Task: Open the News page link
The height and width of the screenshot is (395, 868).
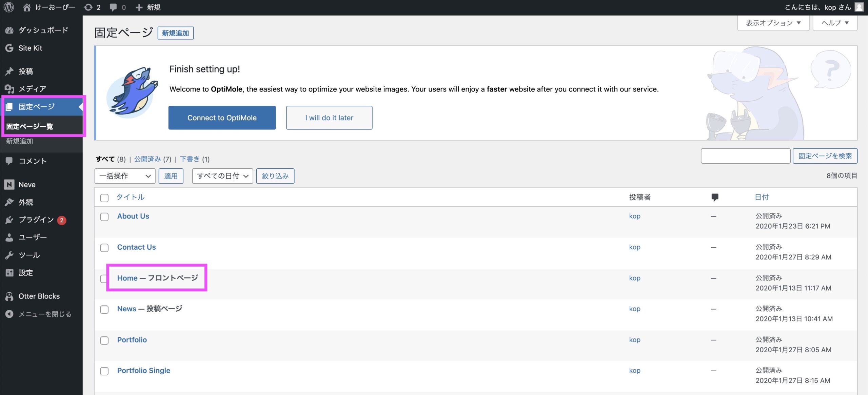Action: [126, 309]
